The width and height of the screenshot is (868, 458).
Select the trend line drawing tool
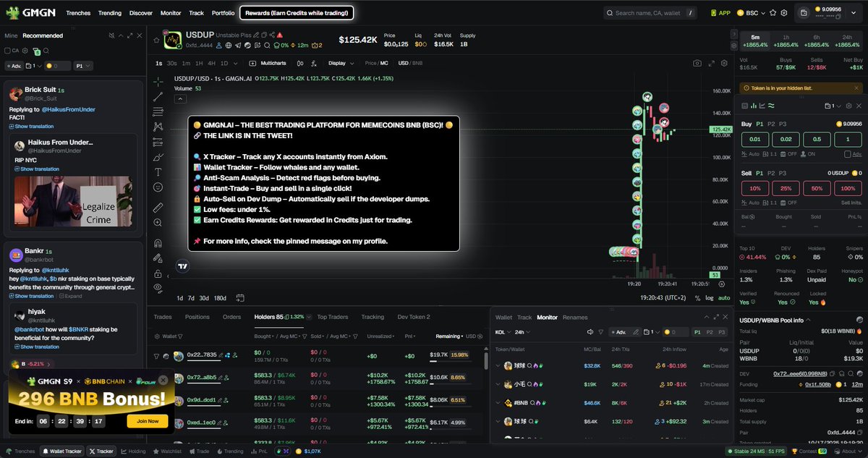(158, 96)
